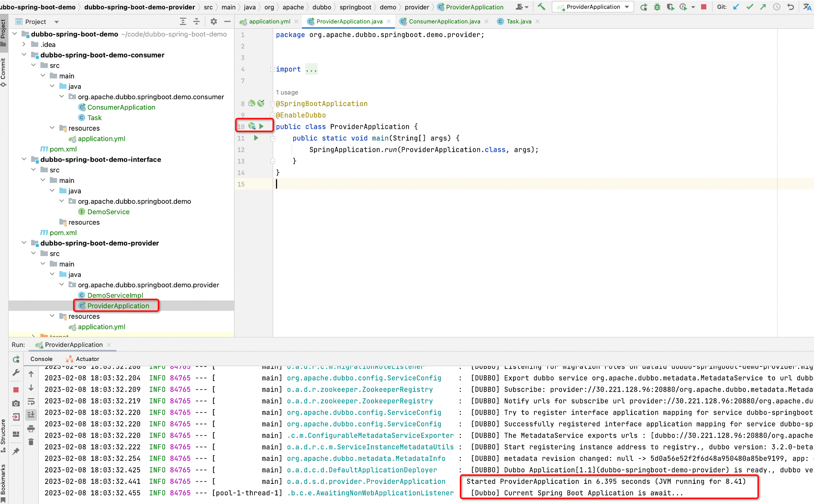Click the Git commit checkmark icon
The image size is (814, 504).
749,7
